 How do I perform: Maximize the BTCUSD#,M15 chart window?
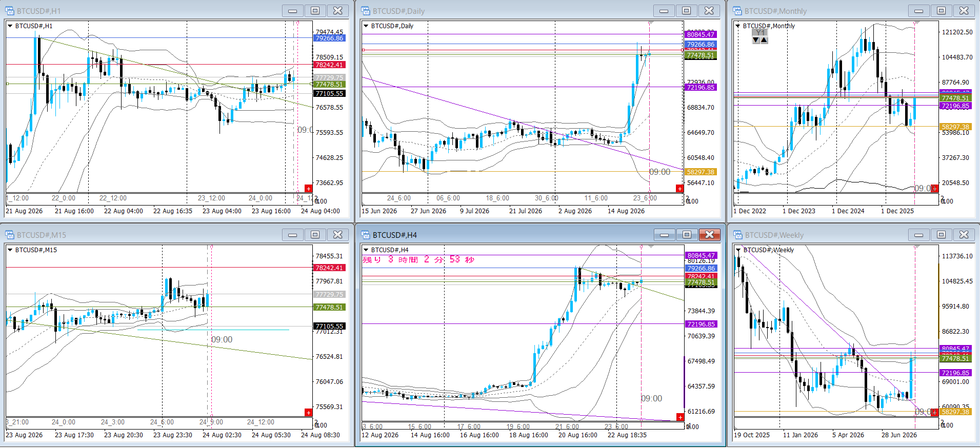(x=315, y=235)
